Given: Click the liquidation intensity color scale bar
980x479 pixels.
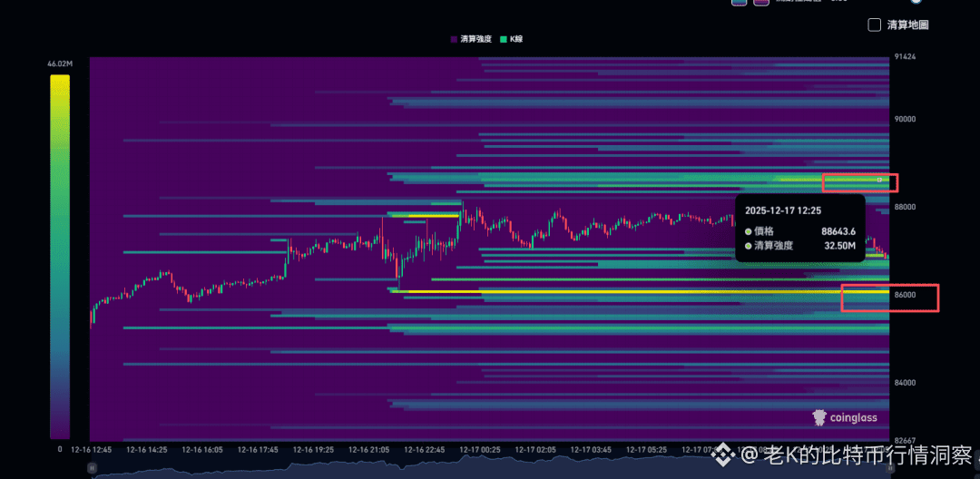Looking at the screenshot, I should [60, 257].
